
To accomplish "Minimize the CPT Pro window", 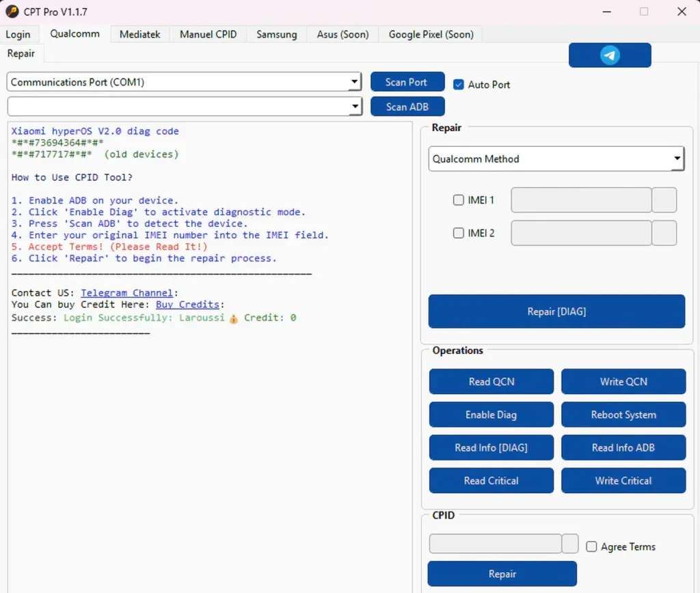I will point(607,12).
